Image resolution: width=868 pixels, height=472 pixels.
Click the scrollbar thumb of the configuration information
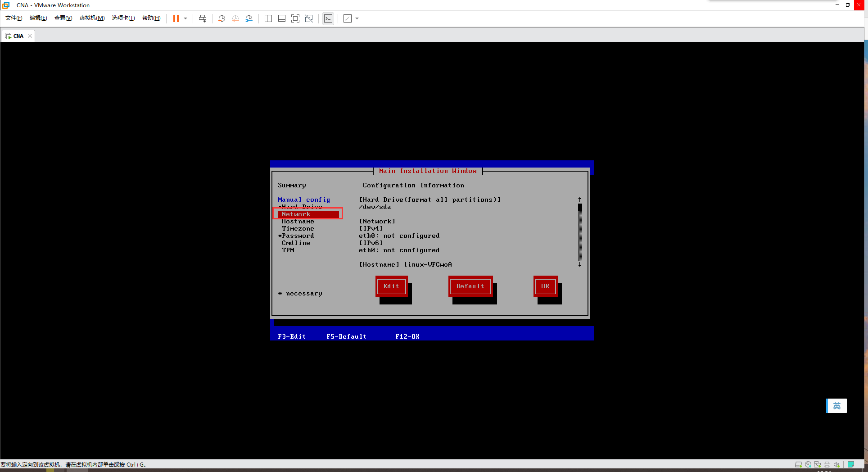[x=580, y=207]
